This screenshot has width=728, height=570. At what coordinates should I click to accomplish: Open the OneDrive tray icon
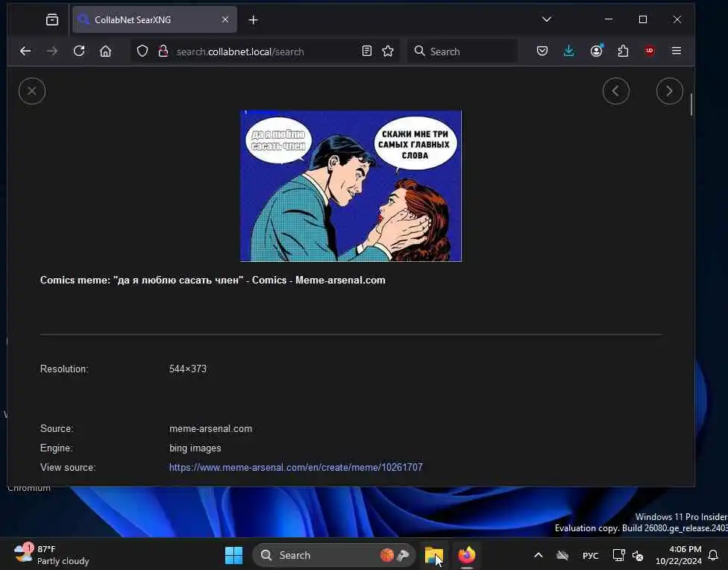click(562, 555)
